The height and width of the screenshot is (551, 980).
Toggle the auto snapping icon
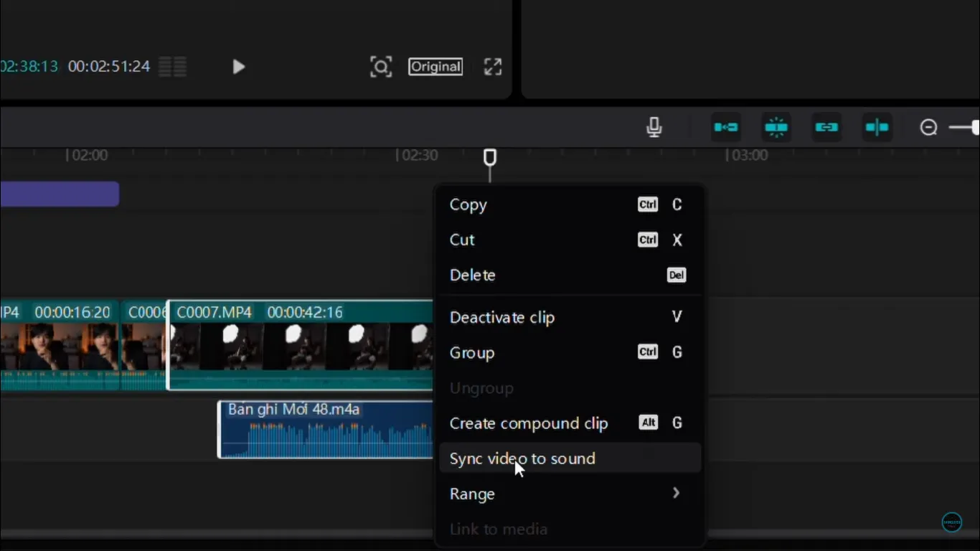click(776, 128)
